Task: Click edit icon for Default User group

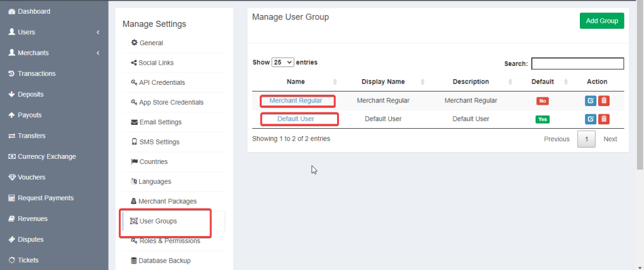Action: [x=591, y=119]
